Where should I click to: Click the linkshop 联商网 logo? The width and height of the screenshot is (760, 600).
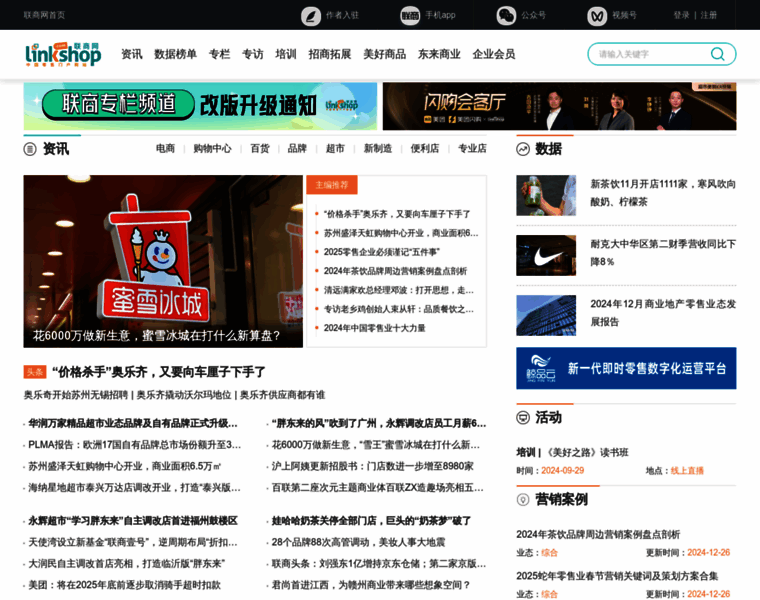[63, 54]
